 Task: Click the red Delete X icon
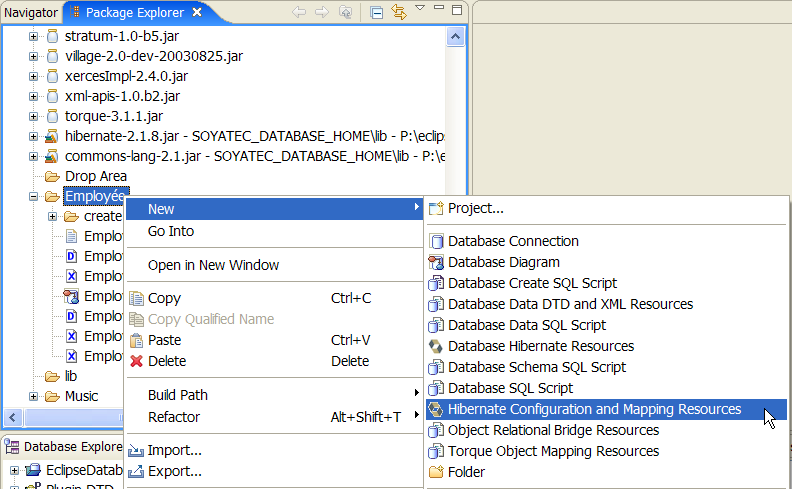point(136,361)
